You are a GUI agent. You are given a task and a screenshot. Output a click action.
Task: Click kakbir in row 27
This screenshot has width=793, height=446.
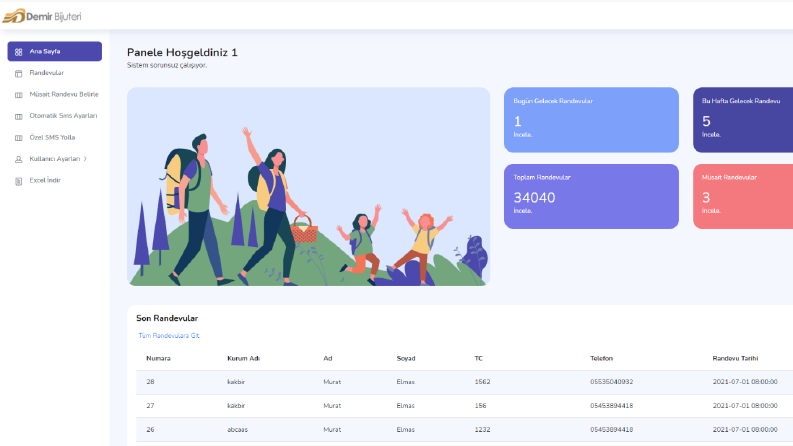click(236, 406)
